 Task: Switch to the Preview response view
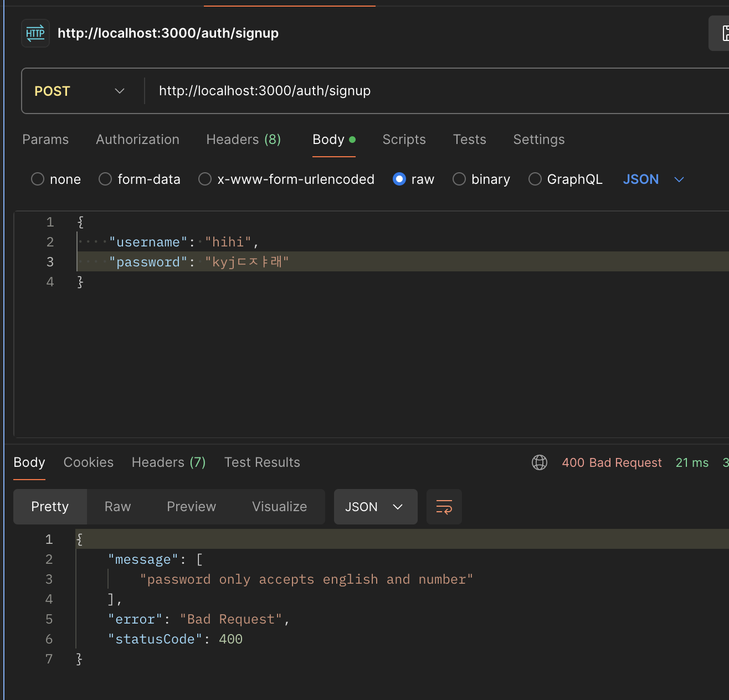pos(191,507)
